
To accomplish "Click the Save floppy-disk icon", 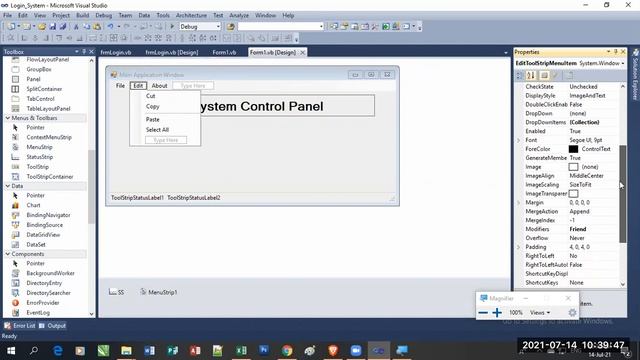I will pos(53,27).
